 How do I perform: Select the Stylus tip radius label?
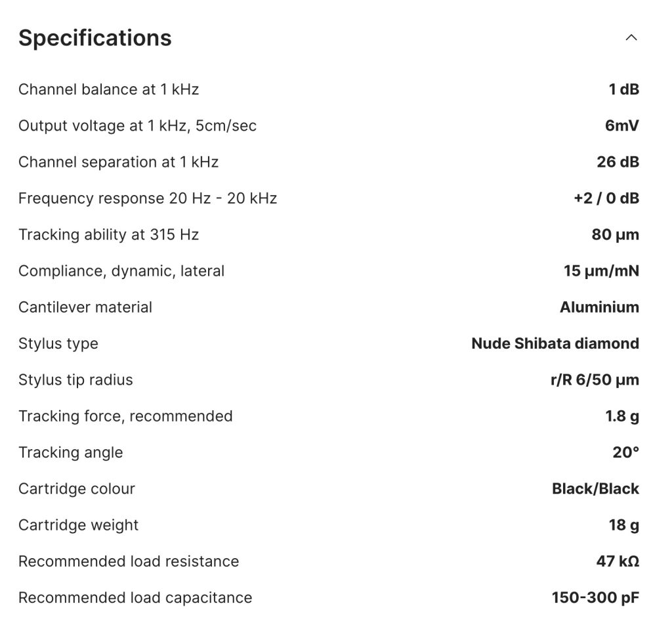click(75, 380)
